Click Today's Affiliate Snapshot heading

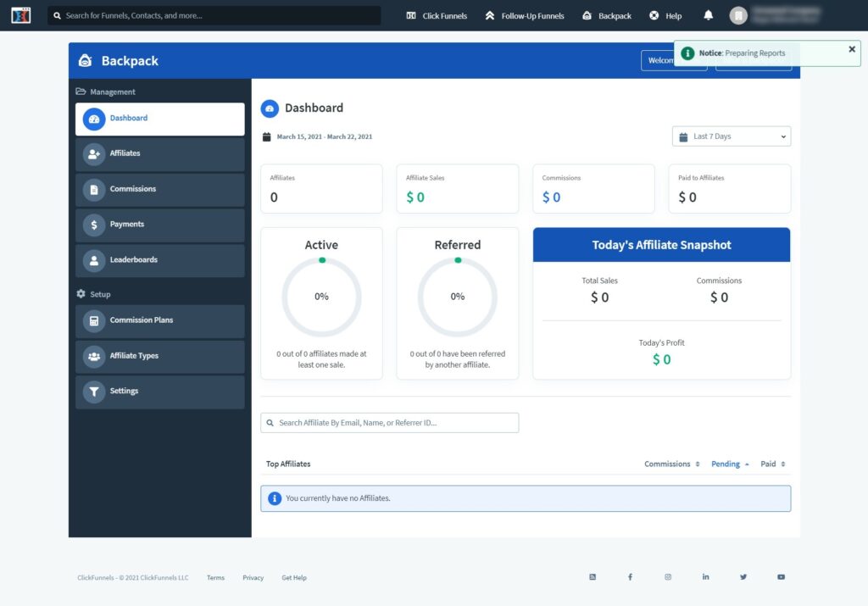[661, 245]
